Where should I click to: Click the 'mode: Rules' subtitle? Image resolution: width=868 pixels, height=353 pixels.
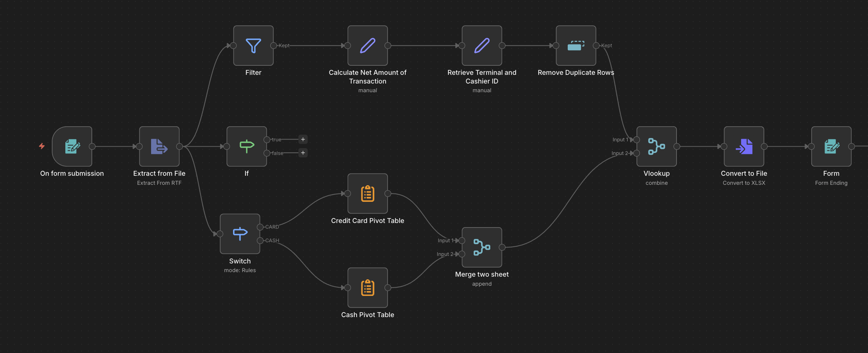[240, 270]
